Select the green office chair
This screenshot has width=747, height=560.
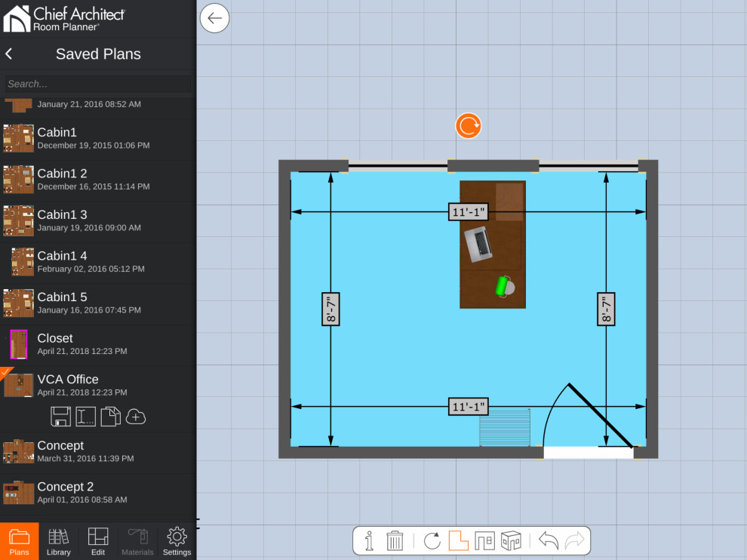[505, 287]
